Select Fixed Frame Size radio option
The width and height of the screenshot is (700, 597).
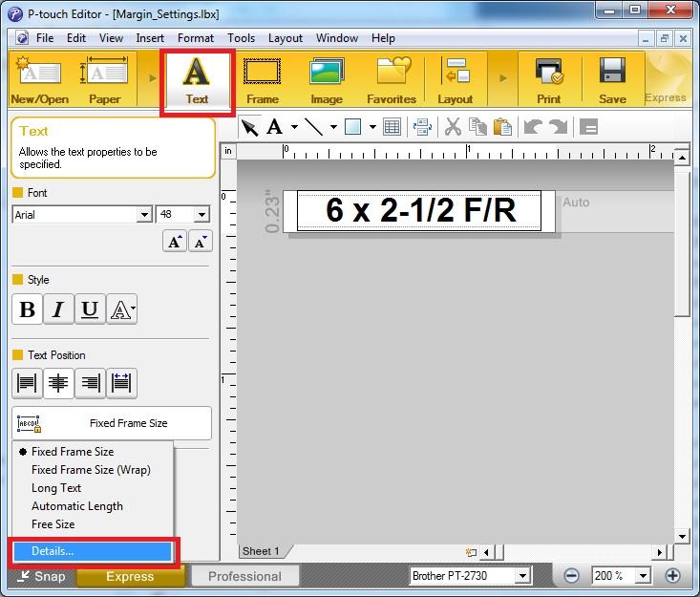pos(72,452)
